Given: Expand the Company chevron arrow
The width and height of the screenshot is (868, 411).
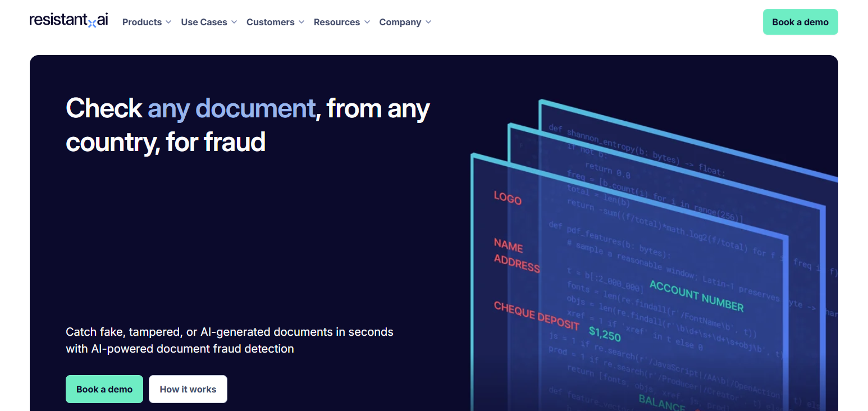Looking at the screenshot, I should coord(428,22).
